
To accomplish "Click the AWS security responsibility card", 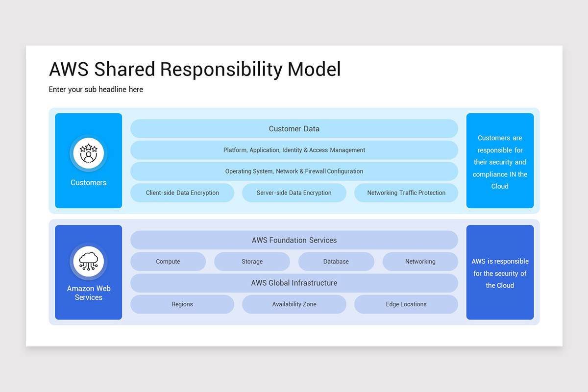I will click(500, 272).
